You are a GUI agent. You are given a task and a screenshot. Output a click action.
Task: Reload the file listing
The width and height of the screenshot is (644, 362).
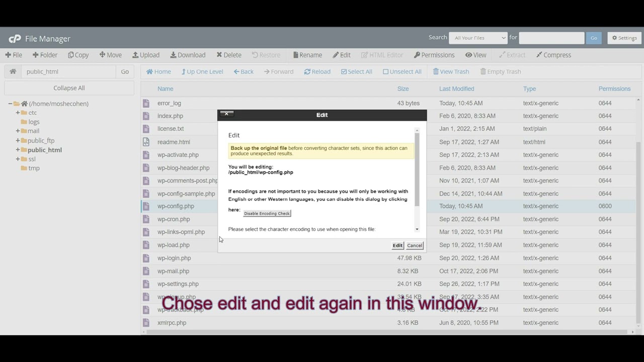click(x=317, y=71)
